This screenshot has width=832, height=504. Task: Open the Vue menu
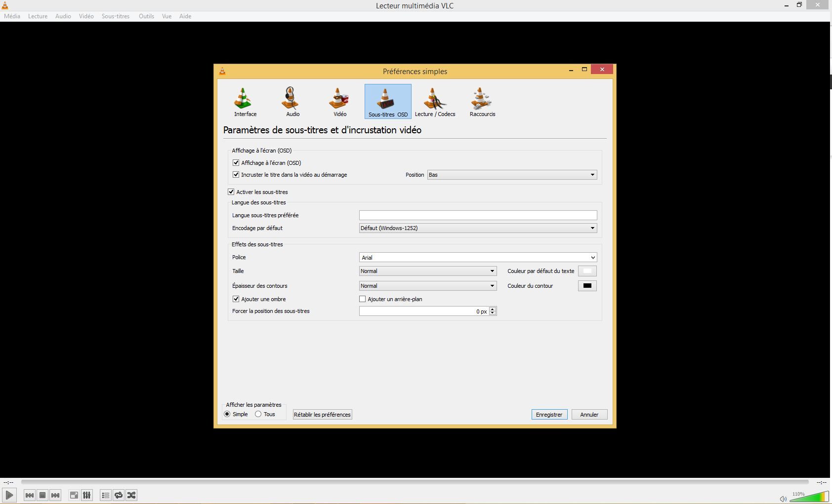pos(167,16)
